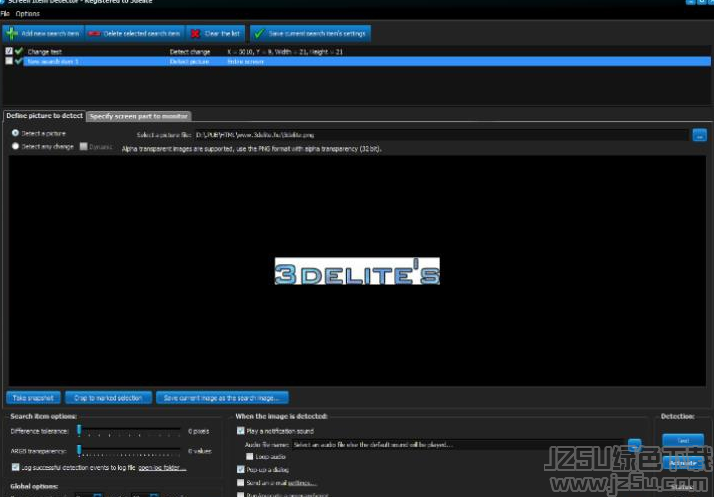Clear the list of search items

(x=215, y=33)
